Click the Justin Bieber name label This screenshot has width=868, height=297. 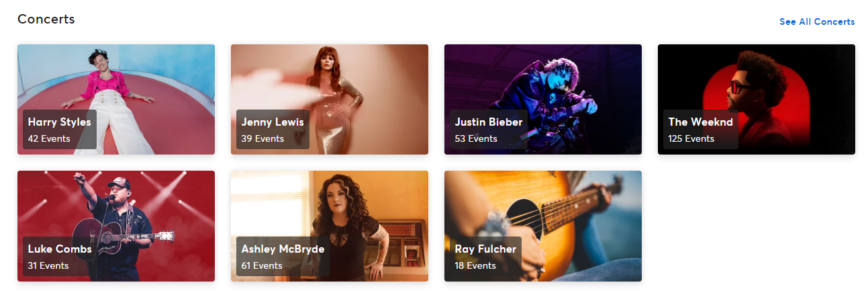(x=489, y=122)
